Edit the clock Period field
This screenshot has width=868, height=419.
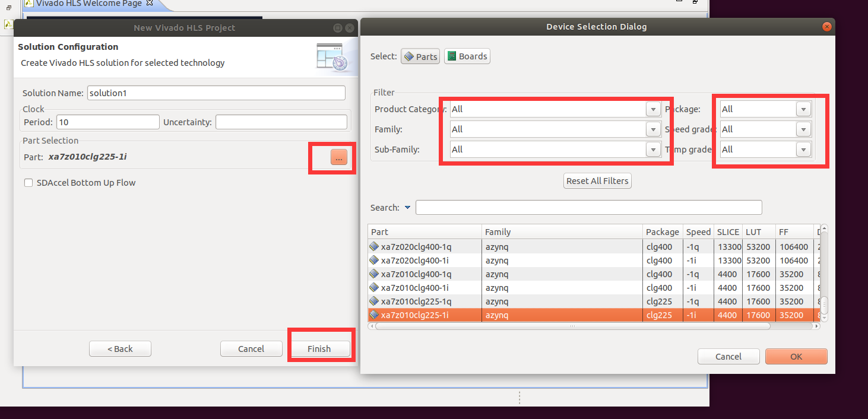[108, 122]
